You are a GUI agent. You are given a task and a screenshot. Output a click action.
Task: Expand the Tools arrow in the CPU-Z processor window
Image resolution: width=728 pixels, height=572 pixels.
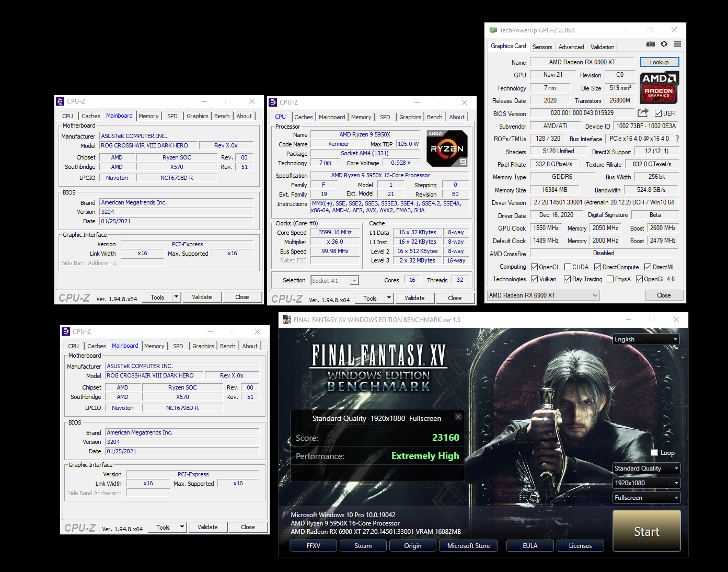click(x=389, y=298)
